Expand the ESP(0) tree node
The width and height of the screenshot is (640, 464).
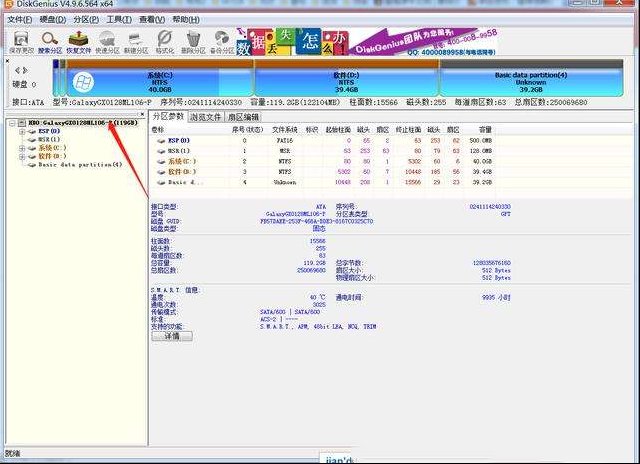(22, 131)
